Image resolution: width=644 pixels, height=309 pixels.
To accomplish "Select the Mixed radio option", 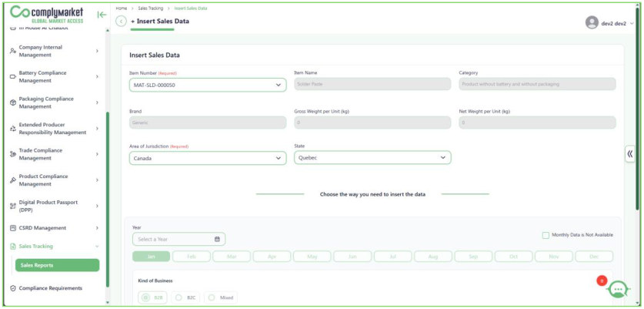I will (x=212, y=297).
